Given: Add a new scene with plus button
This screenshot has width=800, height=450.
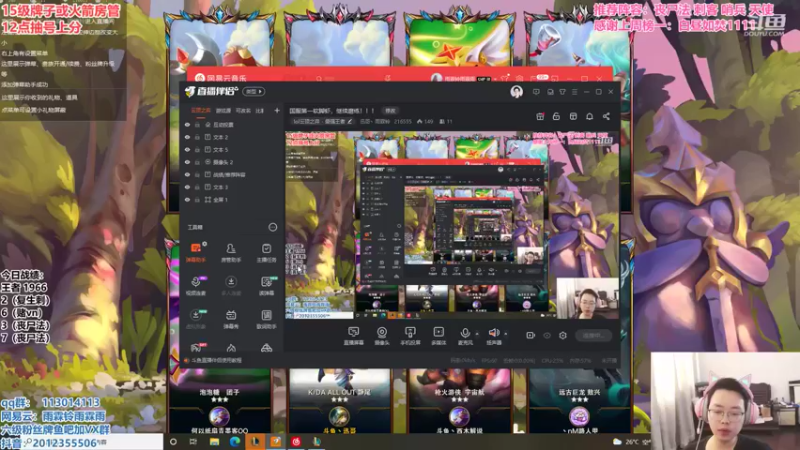Looking at the screenshot, I should [x=277, y=110].
